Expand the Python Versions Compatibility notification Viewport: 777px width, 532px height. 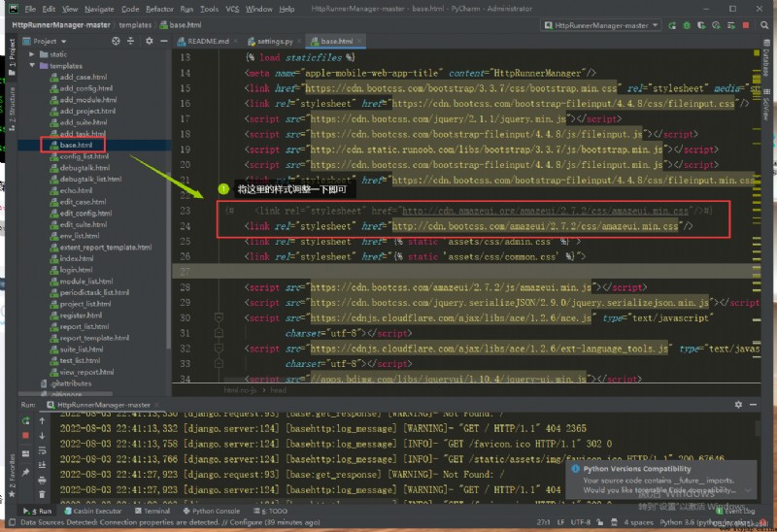coord(748,490)
